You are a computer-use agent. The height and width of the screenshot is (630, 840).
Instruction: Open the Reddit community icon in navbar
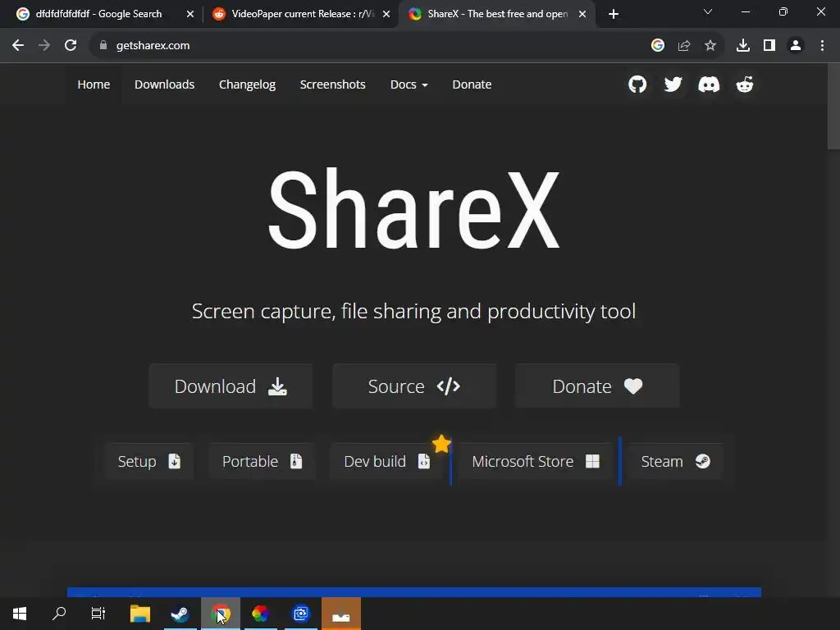[745, 84]
